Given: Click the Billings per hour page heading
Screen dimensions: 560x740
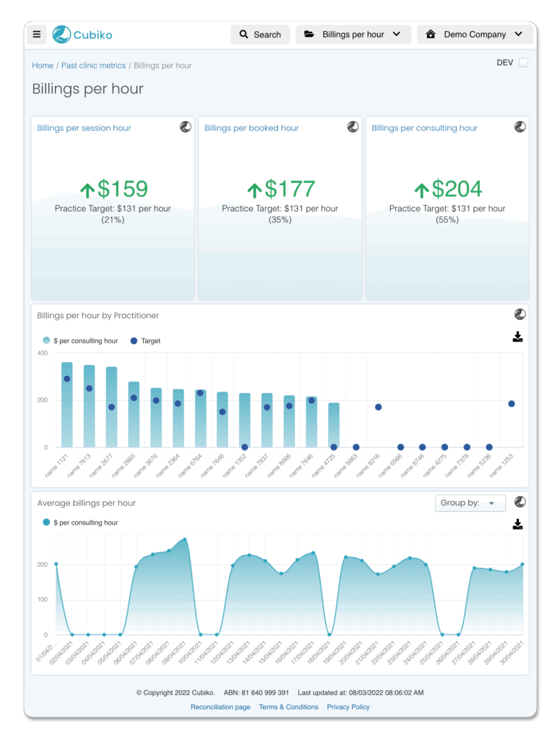Looking at the screenshot, I should click(87, 89).
